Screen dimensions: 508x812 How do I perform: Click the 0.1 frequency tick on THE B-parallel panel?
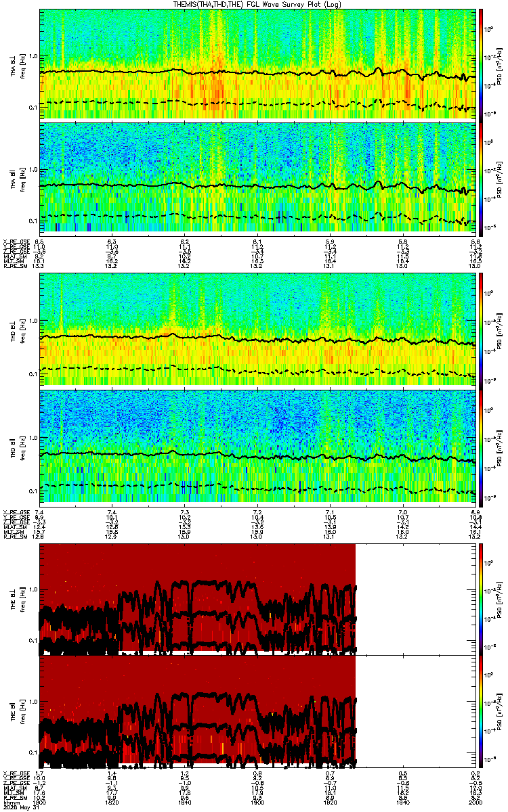click(x=32, y=752)
